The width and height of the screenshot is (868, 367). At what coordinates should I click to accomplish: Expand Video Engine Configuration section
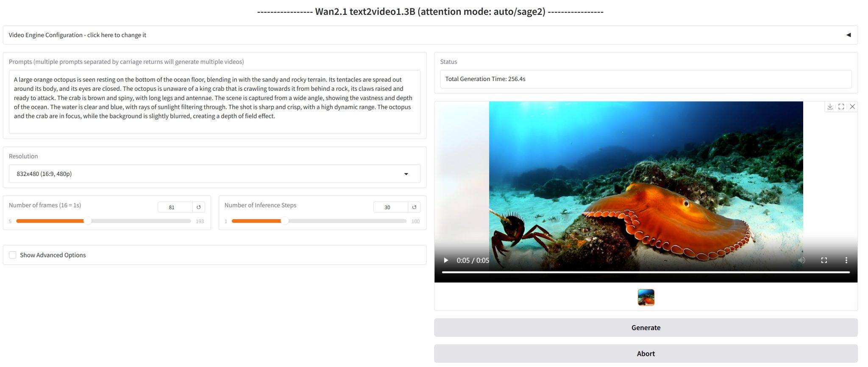(430, 35)
